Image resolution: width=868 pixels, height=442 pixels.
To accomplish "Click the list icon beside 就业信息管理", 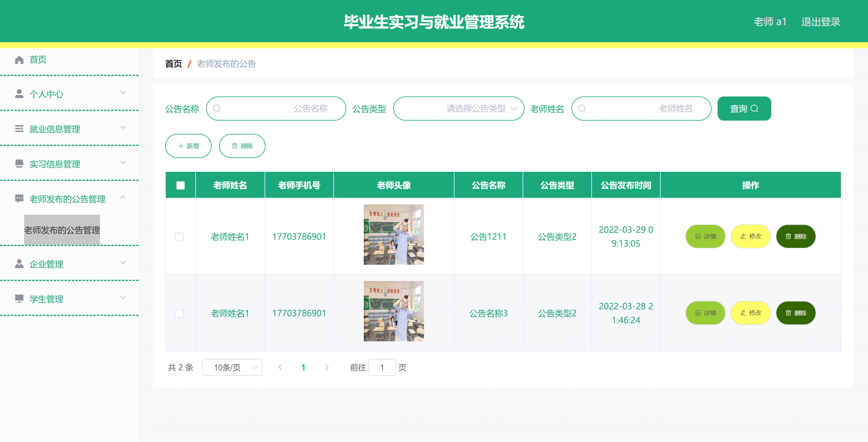I will pyautogui.click(x=19, y=129).
